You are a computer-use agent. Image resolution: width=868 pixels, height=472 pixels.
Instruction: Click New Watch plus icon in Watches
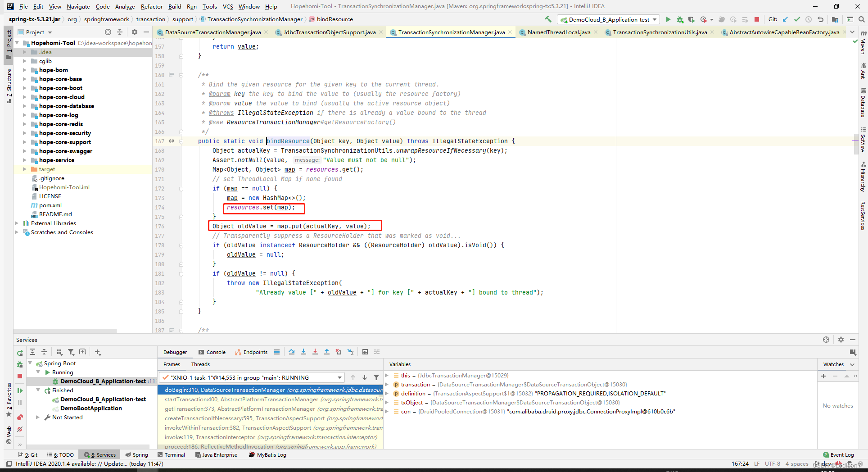[823, 376]
